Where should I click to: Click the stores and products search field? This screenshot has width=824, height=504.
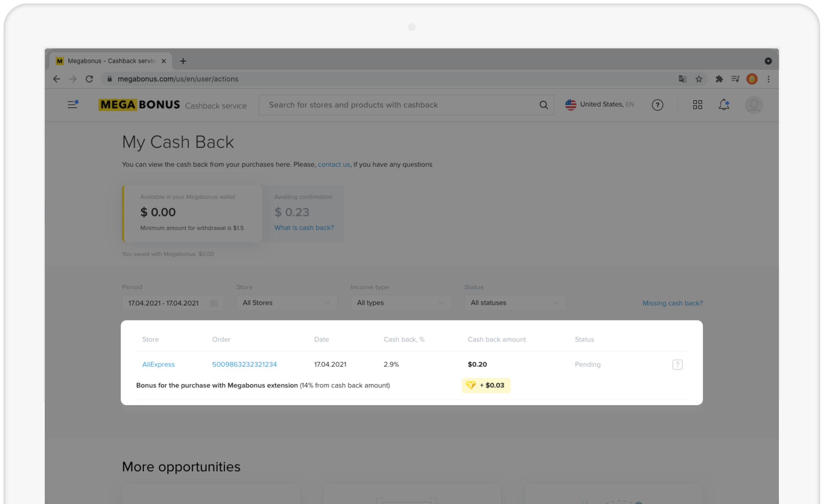point(398,105)
